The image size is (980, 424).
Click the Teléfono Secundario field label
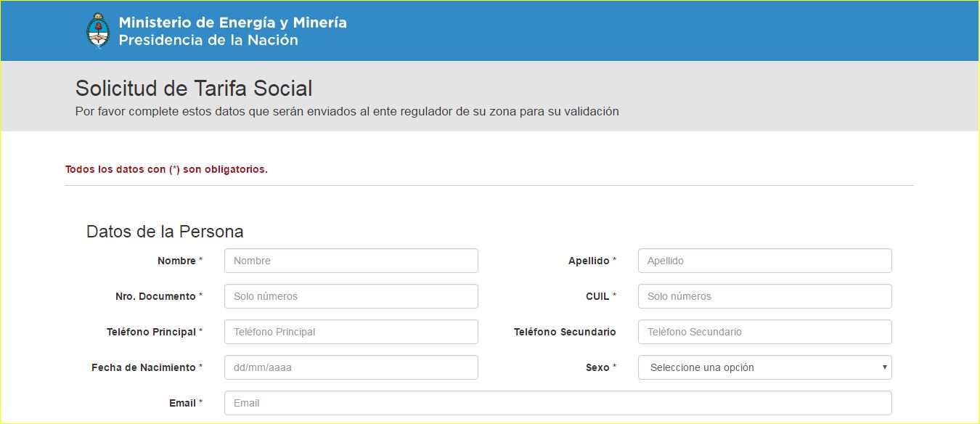point(565,332)
